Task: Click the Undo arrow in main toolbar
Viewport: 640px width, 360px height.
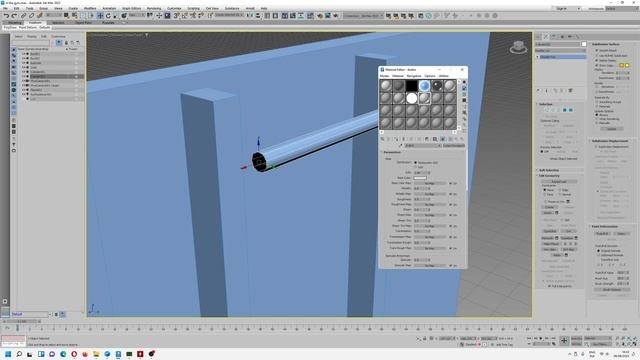Action: tap(6, 16)
